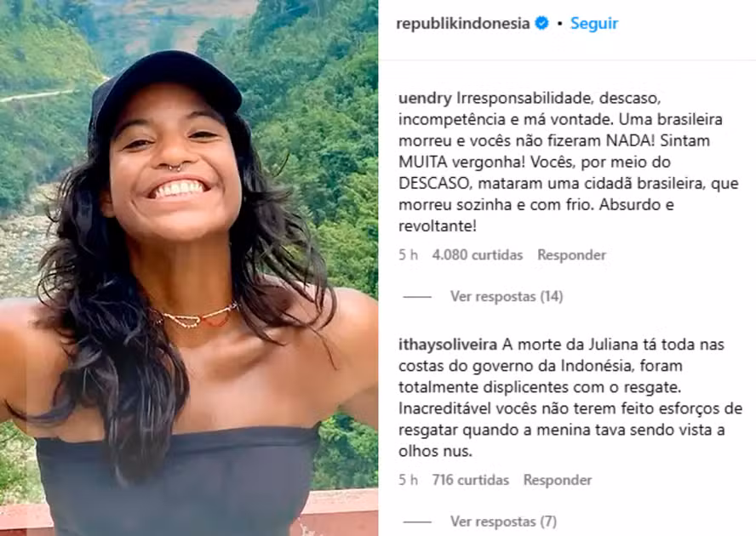Click the post photo of smiling woman
Image resolution: width=756 pixels, height=536 pixels.
coord(189,268)
